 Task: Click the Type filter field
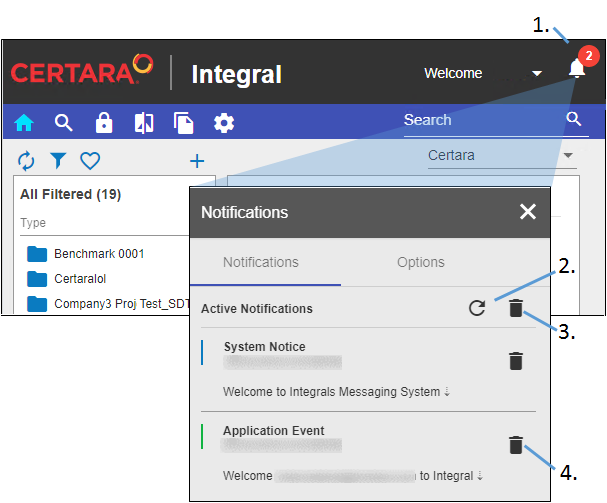point(105,223)
